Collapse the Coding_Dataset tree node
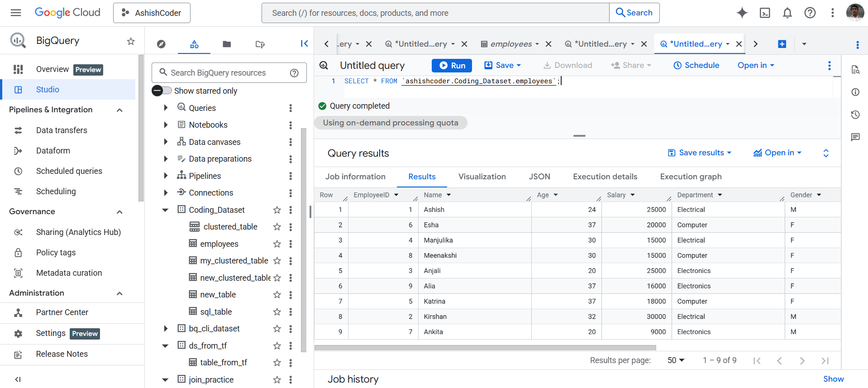Viewport: 868px width, 388px height. (165, 210)
